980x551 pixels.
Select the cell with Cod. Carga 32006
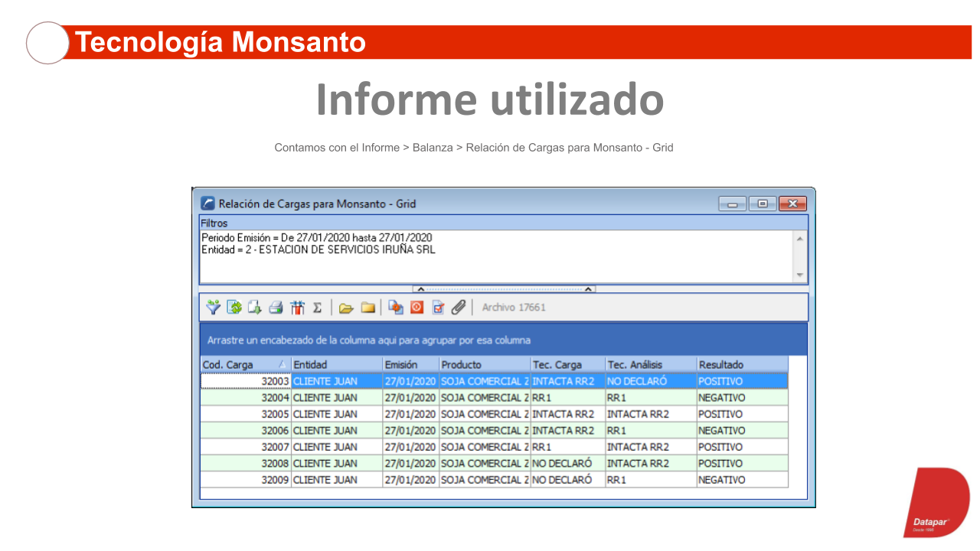tap(246, 431)
